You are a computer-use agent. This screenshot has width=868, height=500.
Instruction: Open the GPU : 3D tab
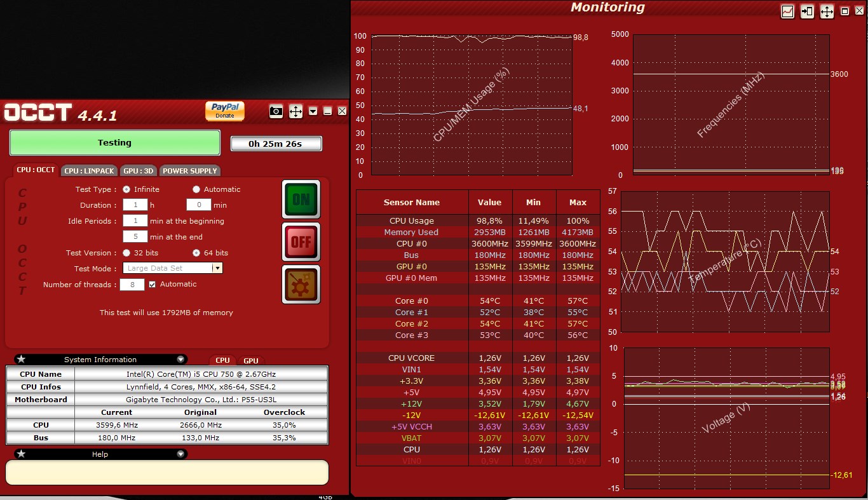point(139,171)
